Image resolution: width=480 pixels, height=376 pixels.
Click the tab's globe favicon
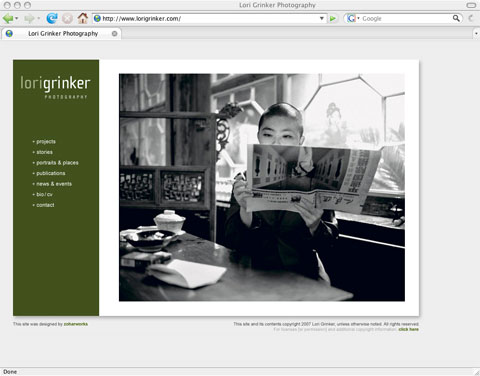(9, 33)
